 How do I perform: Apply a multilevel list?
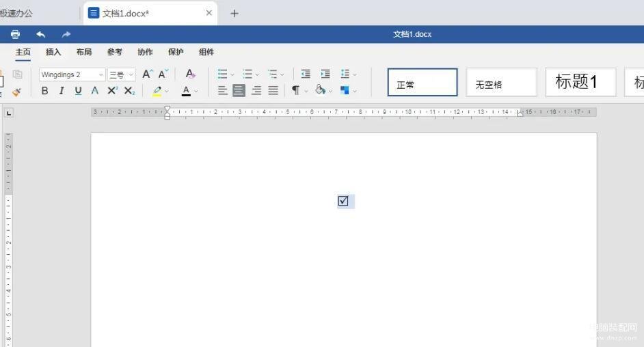point(272,74)
